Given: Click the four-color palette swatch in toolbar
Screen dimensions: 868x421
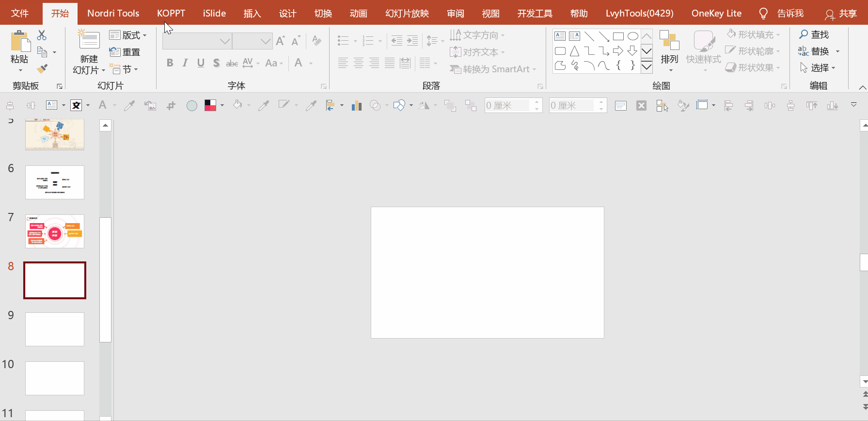Looking at the screenshot, I should 210,105.
